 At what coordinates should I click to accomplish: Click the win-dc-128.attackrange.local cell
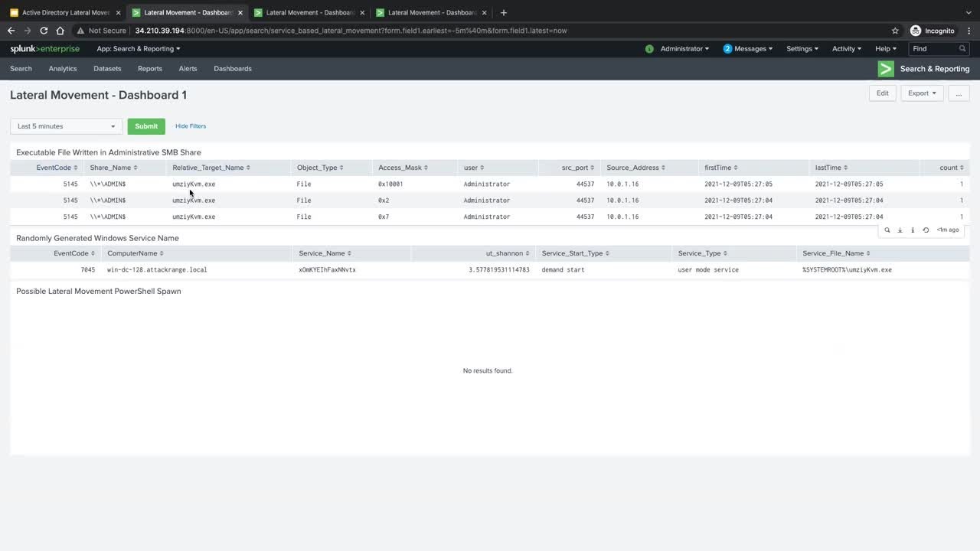point(157,270)
